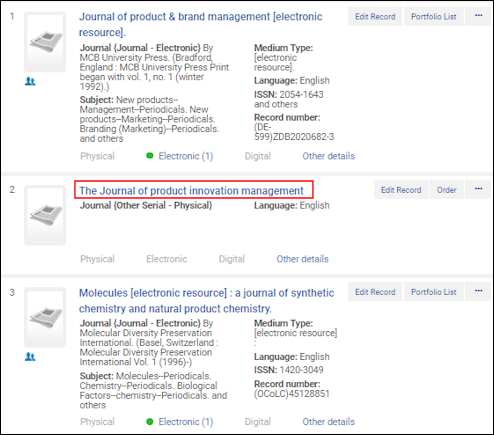
Task: Open Other details tab of record 2
Action: point(302,259)
